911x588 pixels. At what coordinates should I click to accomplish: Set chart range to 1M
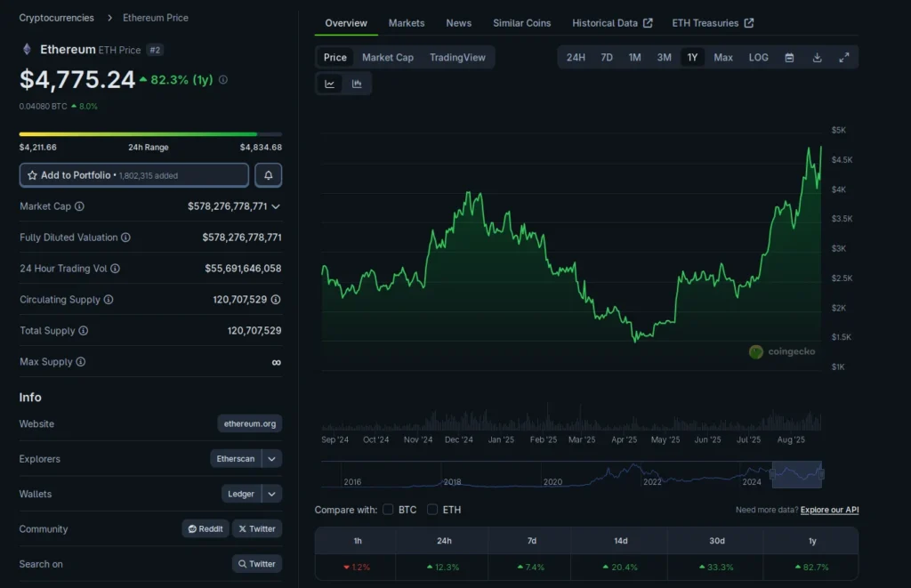(x=634, y=57)
